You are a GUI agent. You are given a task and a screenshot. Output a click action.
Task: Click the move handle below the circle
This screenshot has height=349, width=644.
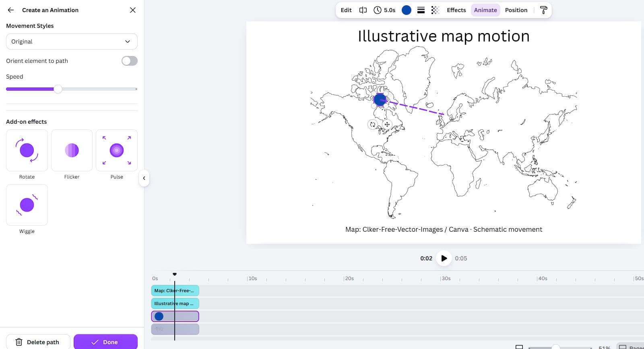(x=387, y=125)
